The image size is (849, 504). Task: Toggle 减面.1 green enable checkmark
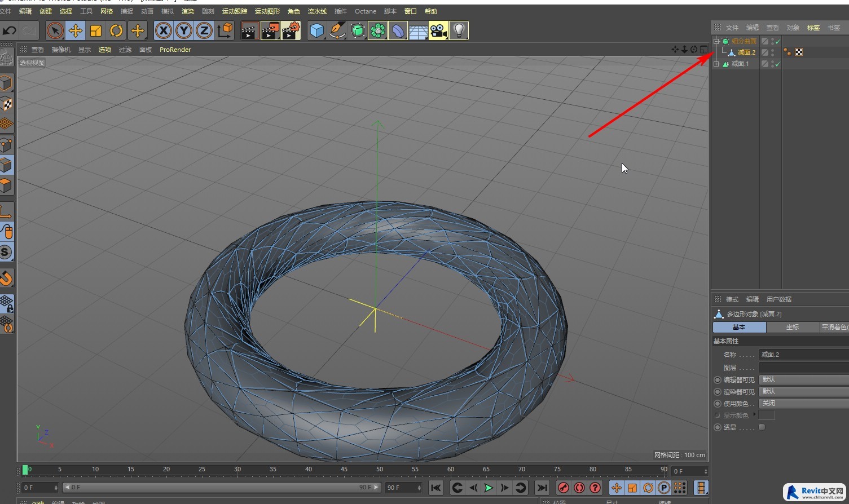pos(778,64)
